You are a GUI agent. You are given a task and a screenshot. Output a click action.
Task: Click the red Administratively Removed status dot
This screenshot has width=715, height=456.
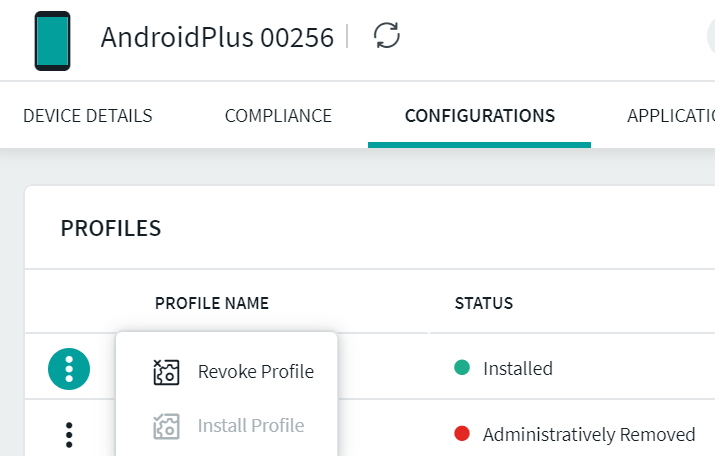[x=462, y=434]
